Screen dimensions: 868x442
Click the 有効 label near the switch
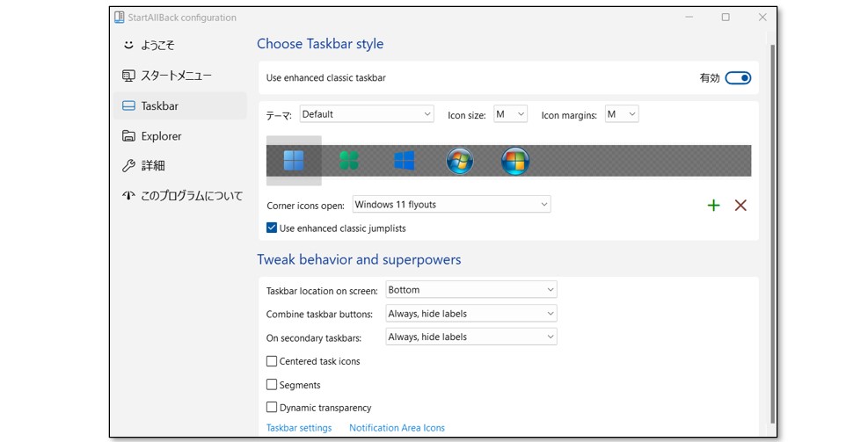pos(710,78)
